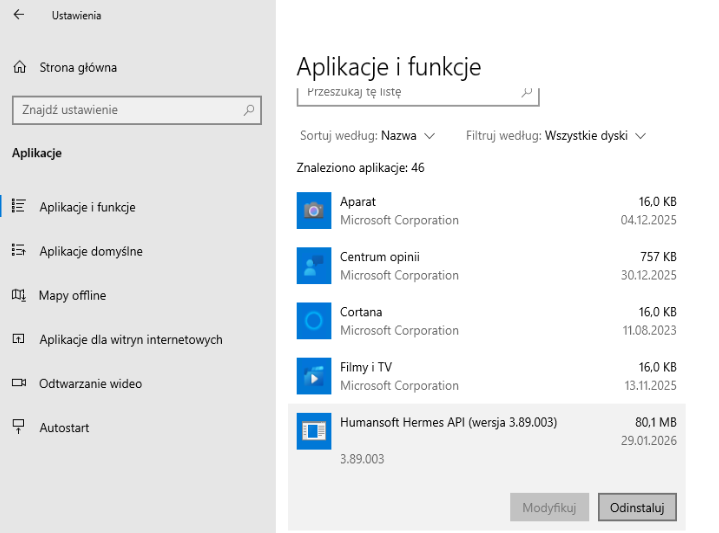Focus the Znajdź ustawienie search field
The height and width of the screenshot is (533, 719).
tap(125, 110)
